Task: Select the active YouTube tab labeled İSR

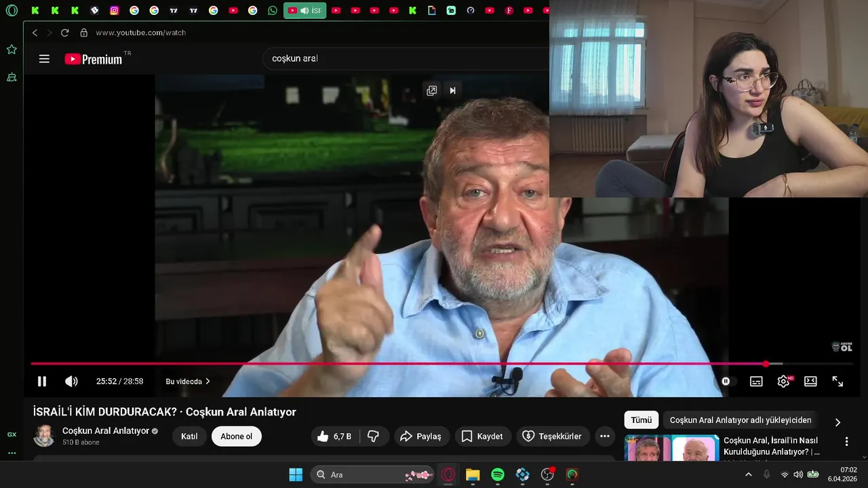Action: tap(305, 10)
